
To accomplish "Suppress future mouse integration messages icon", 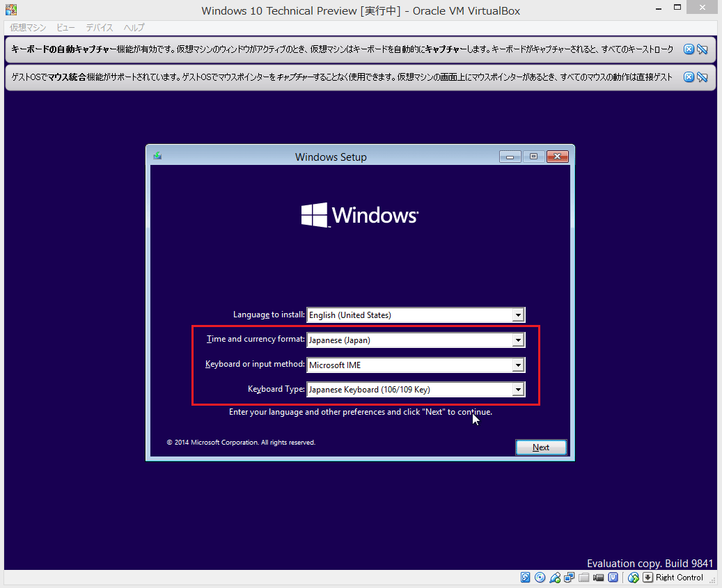I will click(703, 77).
